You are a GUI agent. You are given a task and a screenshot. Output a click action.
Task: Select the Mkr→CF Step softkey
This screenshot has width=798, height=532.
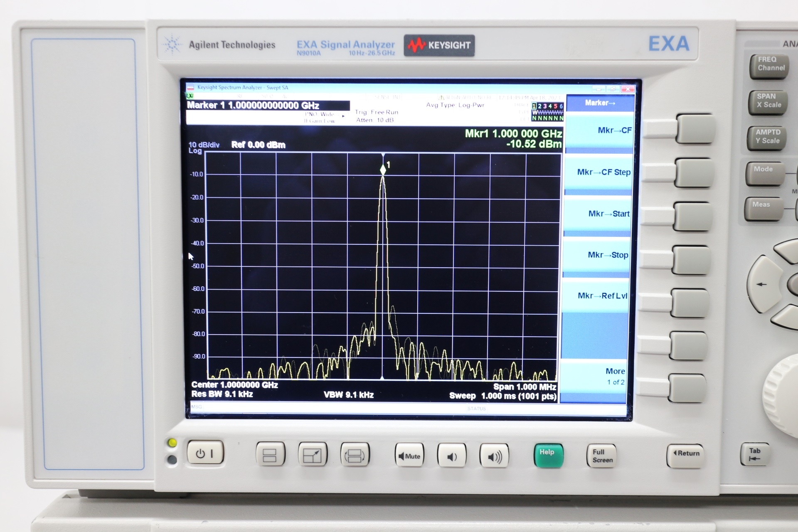599,172
